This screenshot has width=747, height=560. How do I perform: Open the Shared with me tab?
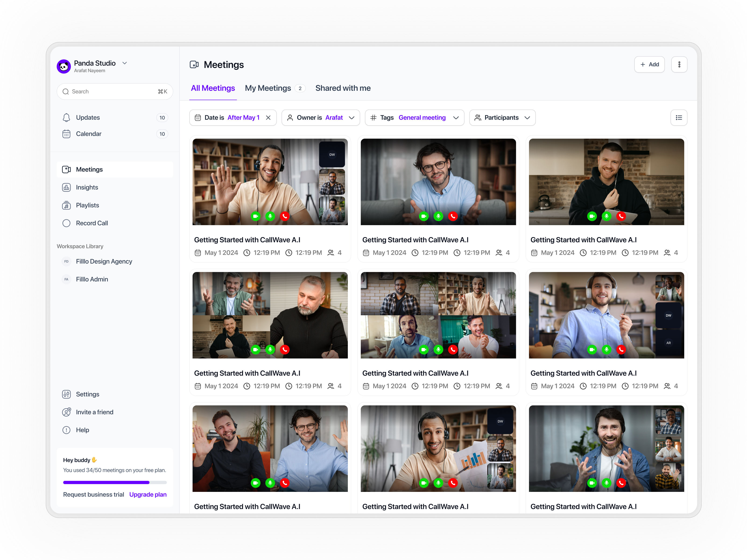(x=343, y=88)
